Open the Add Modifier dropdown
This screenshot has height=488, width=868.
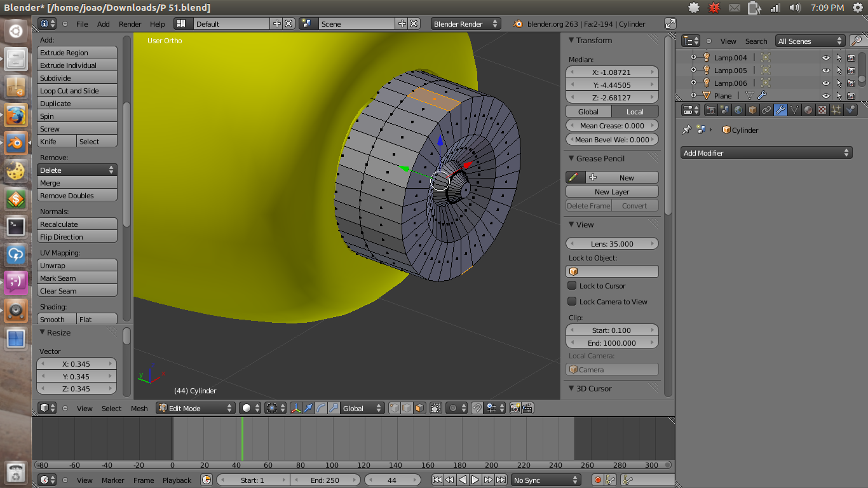click(766, 152)
